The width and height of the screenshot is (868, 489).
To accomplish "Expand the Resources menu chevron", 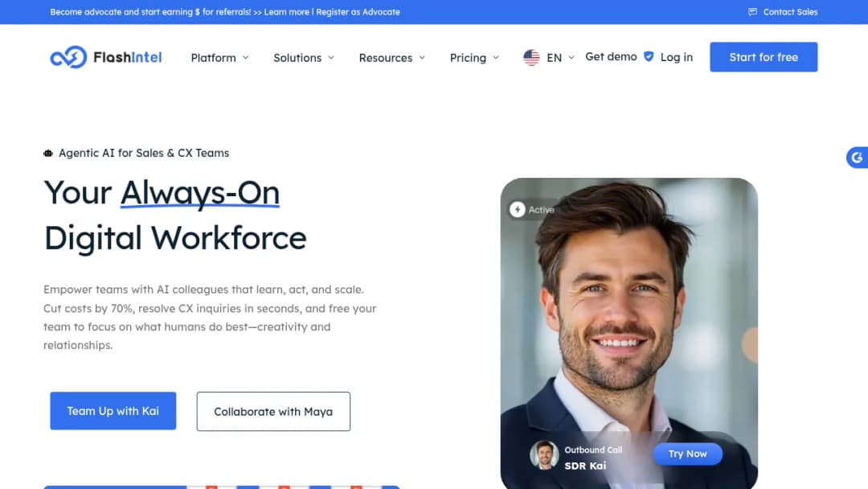I will coord(422,58).
